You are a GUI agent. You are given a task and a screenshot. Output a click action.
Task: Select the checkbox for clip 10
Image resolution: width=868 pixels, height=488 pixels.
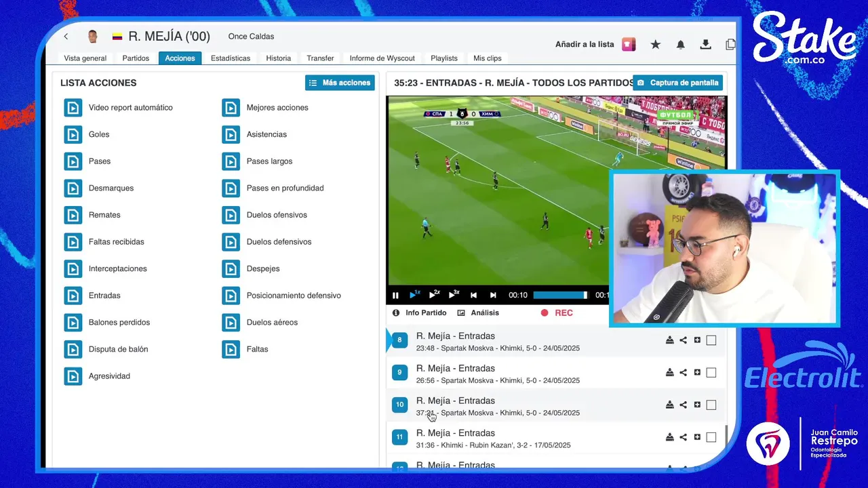pos(711,405)
